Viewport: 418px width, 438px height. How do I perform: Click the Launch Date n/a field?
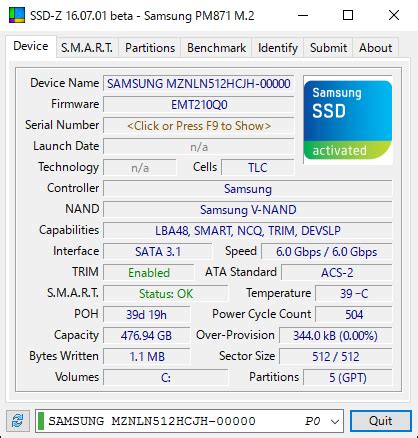(x=199, y=147)
